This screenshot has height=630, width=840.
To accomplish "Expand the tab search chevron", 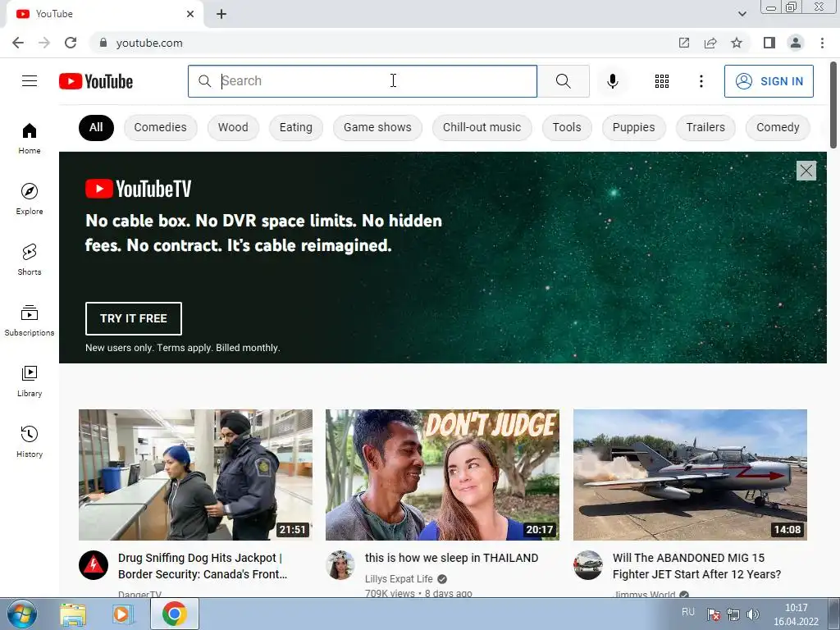I will (x=742, y=14).
